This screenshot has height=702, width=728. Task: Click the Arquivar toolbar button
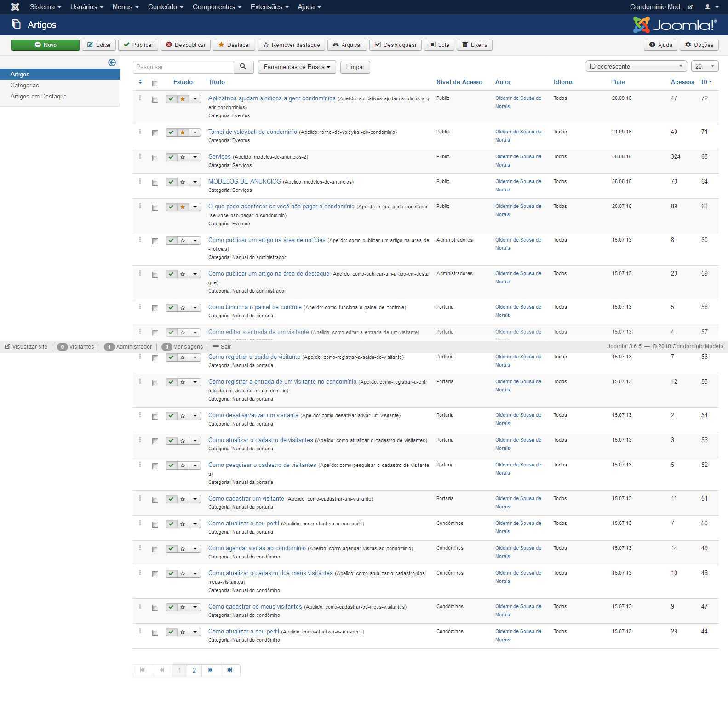point(347,45)
